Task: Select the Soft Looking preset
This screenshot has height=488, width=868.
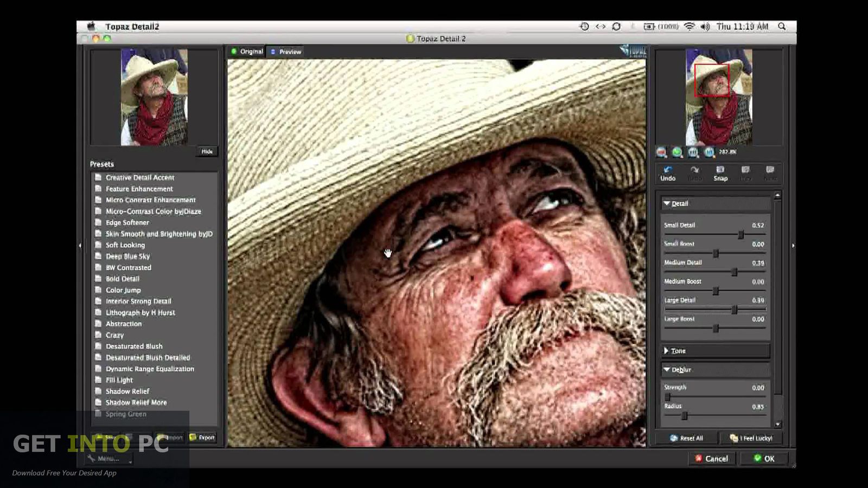Action: [x=125, y=245]
